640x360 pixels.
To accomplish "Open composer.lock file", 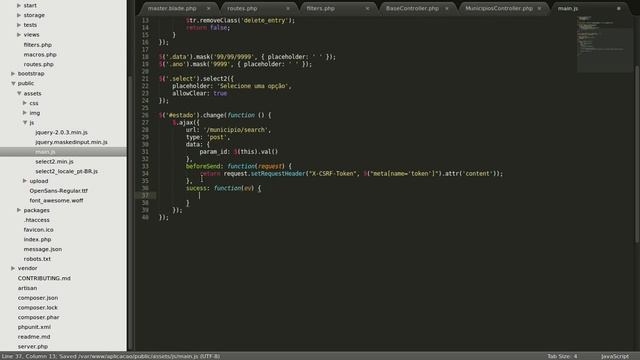I will click(x=38, y=307).
